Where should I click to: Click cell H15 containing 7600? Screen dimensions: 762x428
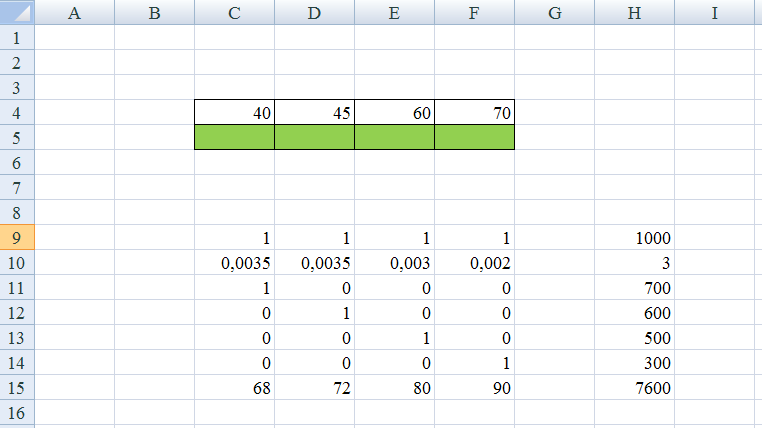634,388
